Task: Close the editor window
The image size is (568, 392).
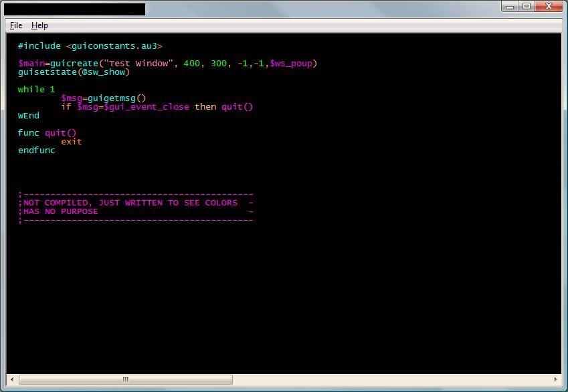Action: (x=549, y=6)
